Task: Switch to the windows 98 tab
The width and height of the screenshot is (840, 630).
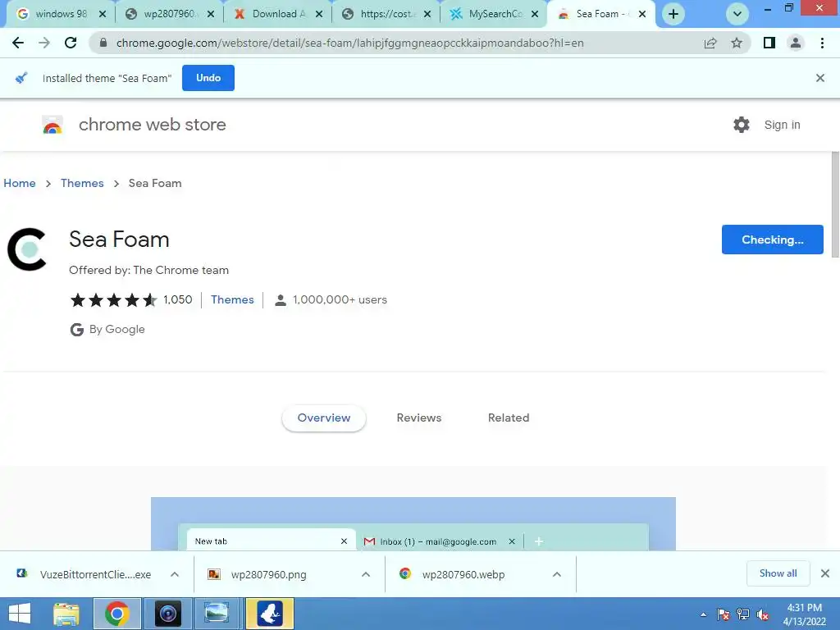Action: click(59, 14)
